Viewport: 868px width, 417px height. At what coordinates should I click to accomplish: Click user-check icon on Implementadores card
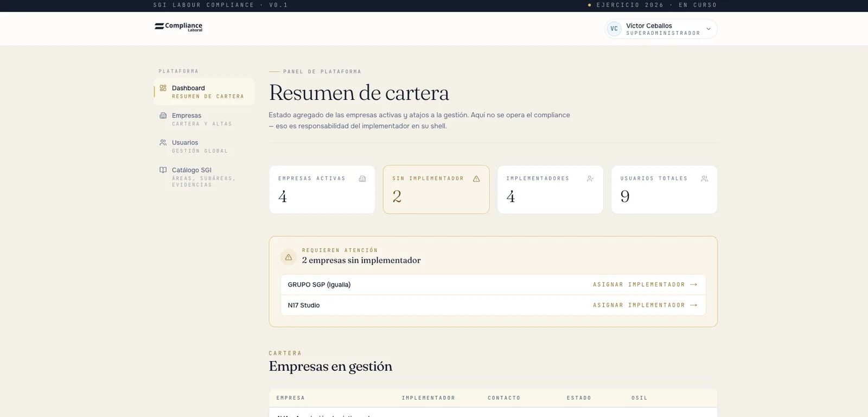click(x=590, y=179)
